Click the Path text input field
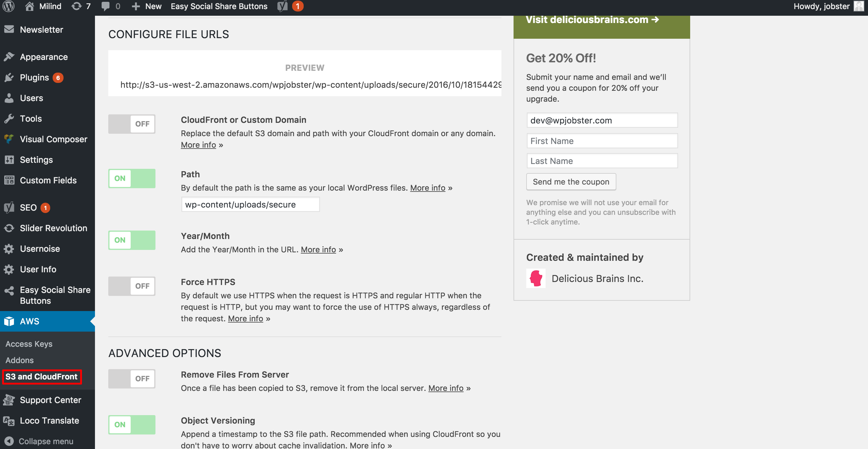The width and height of the screenshot is (868, 449). [250, 204]
